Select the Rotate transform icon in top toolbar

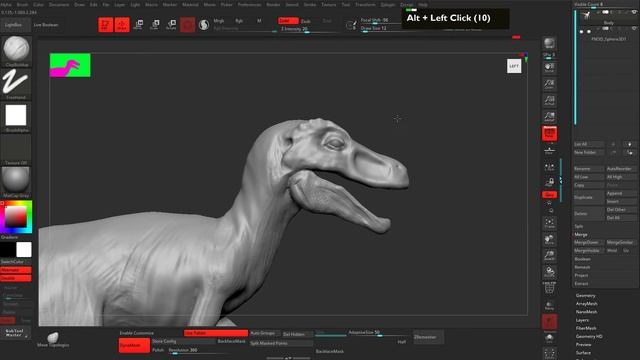171,25
